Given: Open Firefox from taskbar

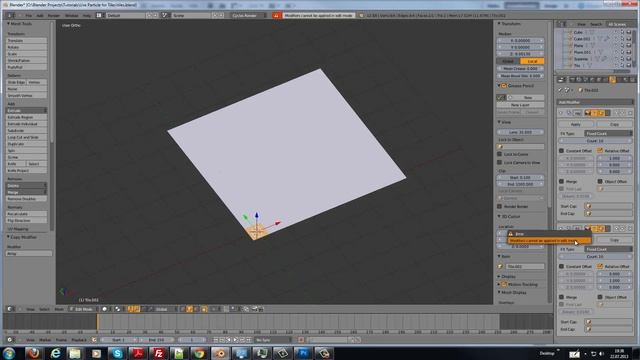Looking at the screenshot, I should click(34, 353).
